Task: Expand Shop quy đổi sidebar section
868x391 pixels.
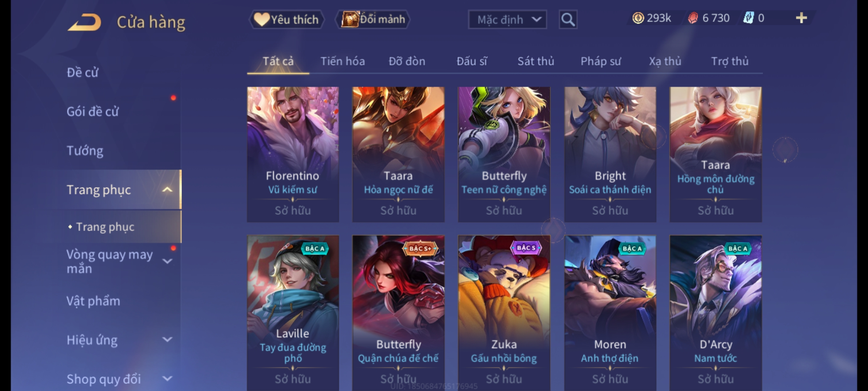Action: 167,379
